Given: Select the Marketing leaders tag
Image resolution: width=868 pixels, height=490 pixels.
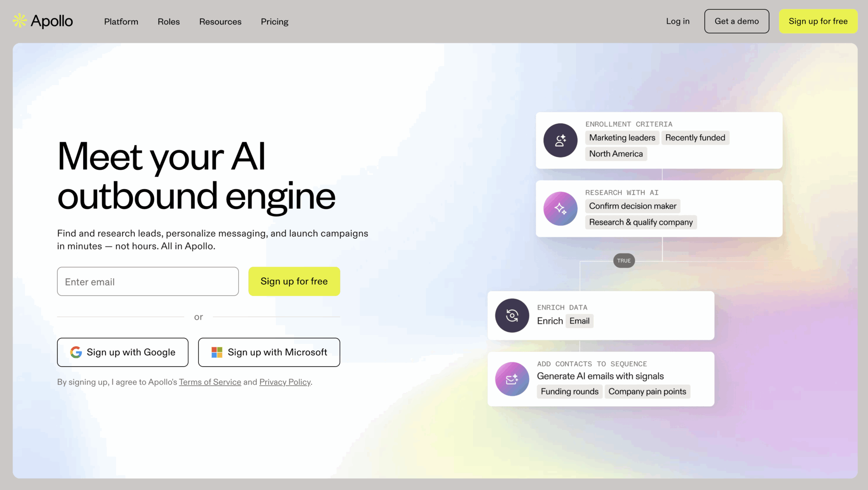Looking at the screenshot, I should pyautogui.click(x=622, y=138).
